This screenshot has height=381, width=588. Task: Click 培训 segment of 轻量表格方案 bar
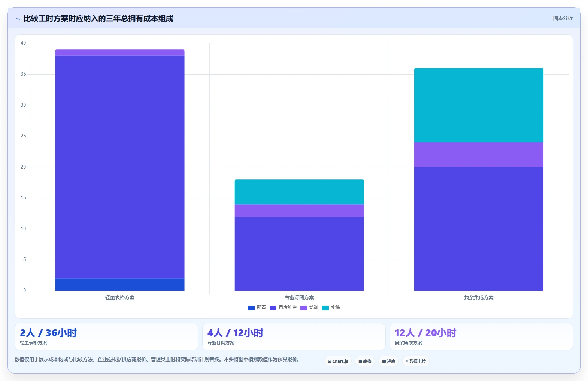point(120,52)
